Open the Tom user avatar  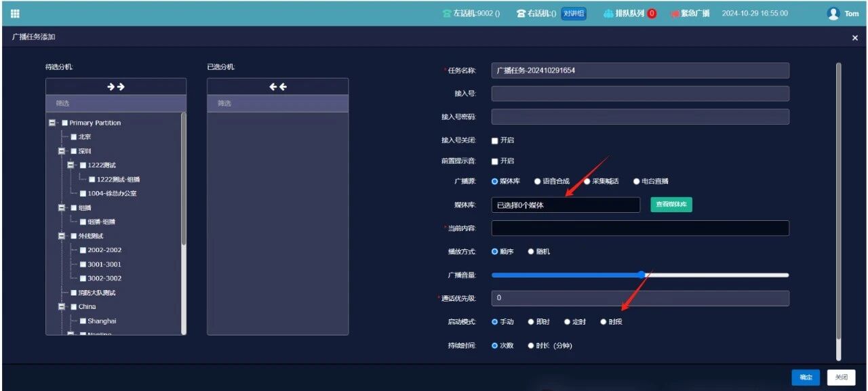point(833,14)
